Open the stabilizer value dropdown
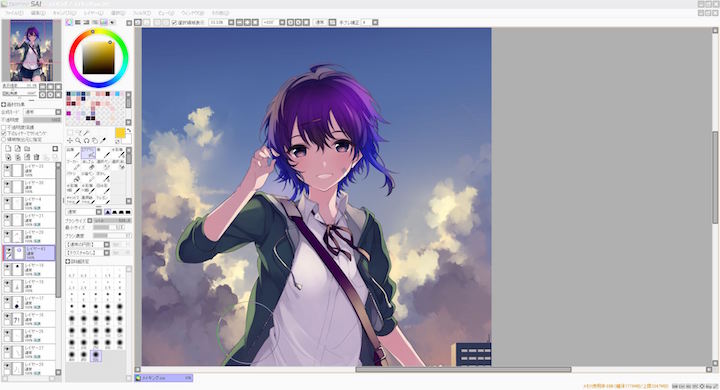The height and width of the screenshot is (390, 720). 375,23
